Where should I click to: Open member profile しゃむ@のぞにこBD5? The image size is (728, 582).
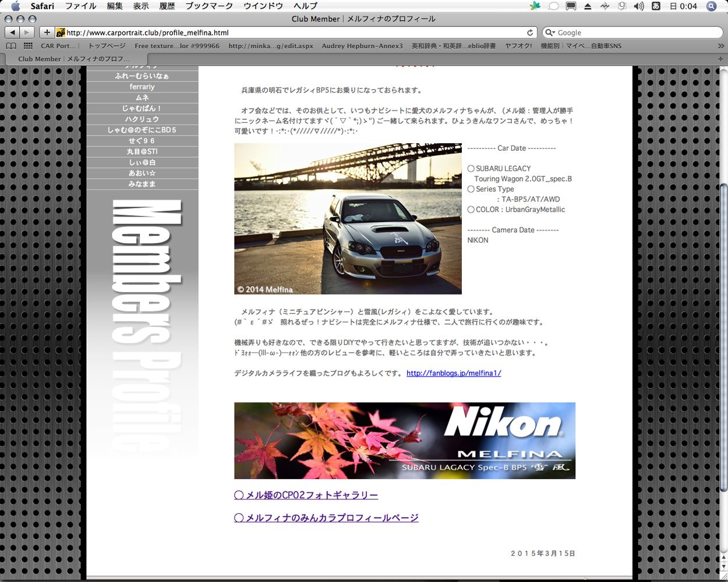click(x=142, y=130)
